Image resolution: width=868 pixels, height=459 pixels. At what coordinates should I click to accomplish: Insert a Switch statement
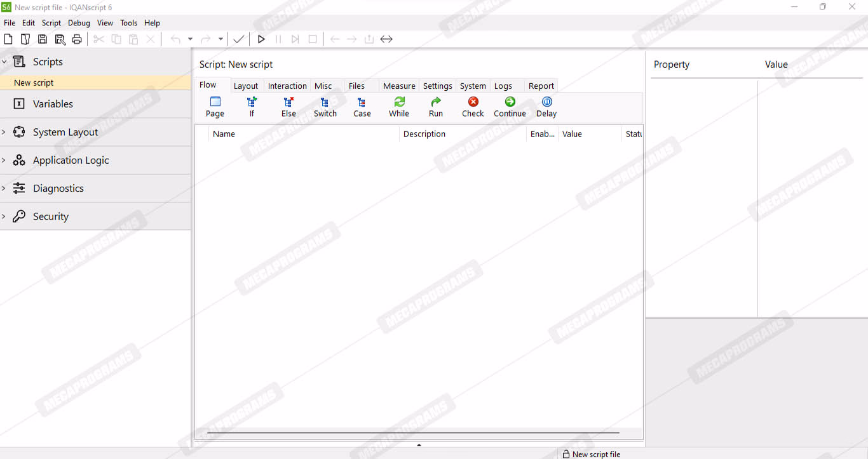(325, 107)
